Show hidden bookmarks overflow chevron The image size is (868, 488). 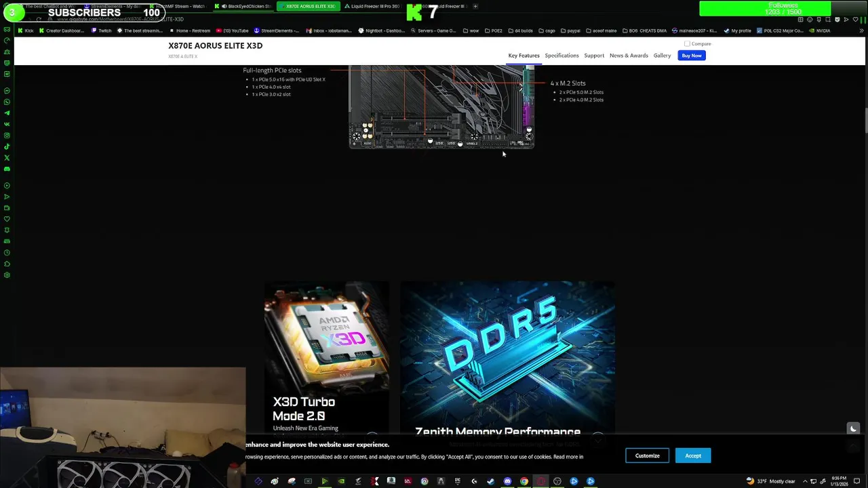[862, 30]
